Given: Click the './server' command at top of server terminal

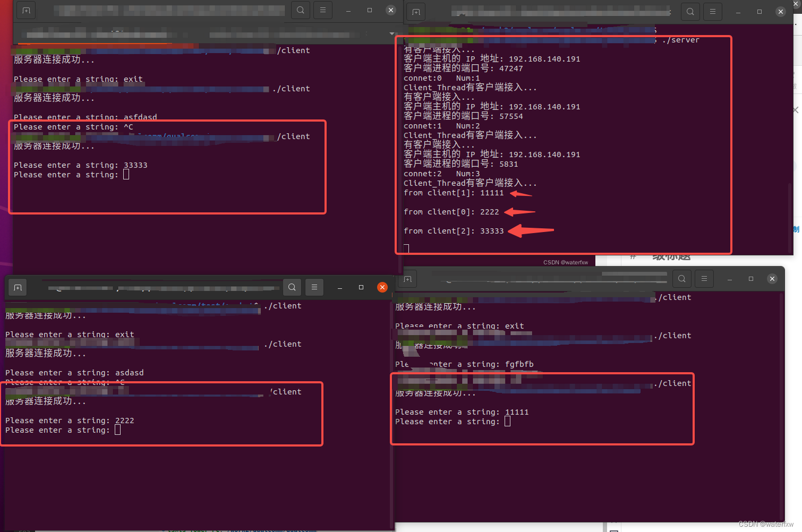Looking at the screenshot, I should 681,40.
